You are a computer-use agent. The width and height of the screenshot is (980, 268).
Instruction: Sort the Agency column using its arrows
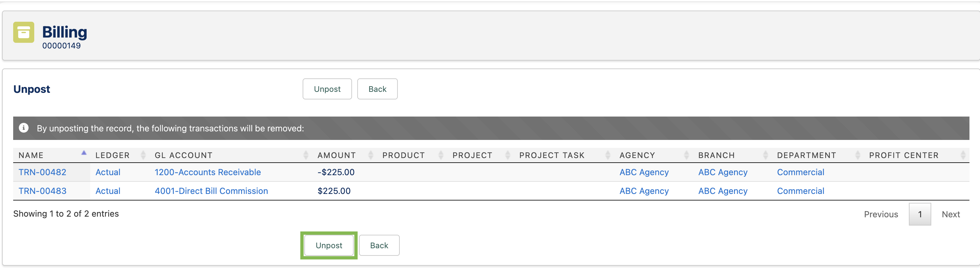click(686, 155)
